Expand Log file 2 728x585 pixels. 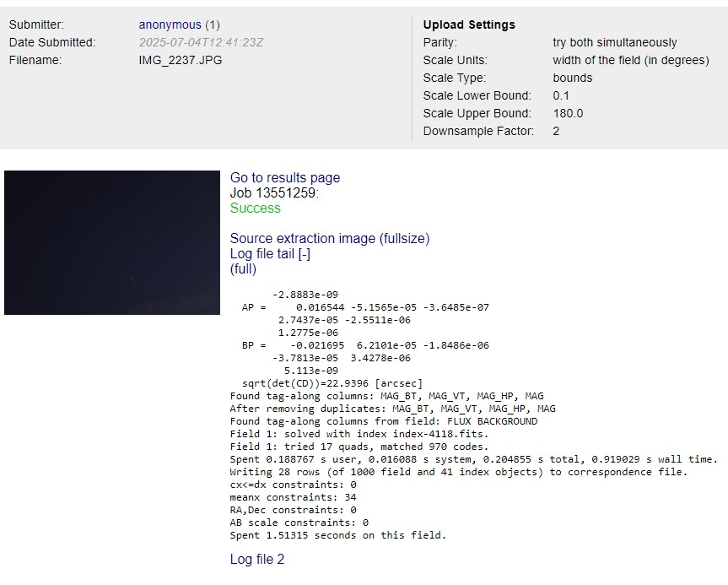[257, 559]
